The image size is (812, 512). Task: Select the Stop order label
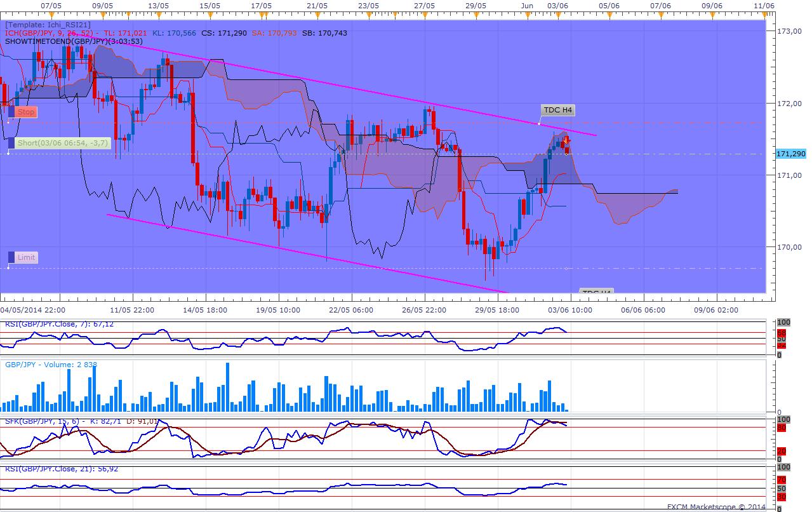26,112
